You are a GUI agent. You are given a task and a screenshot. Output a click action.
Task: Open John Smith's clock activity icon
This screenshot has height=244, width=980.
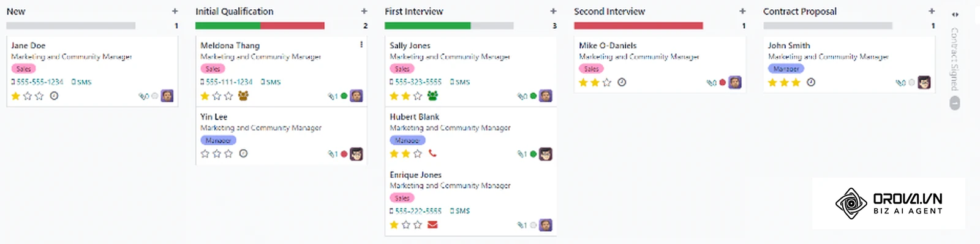(x=811, y=82)
